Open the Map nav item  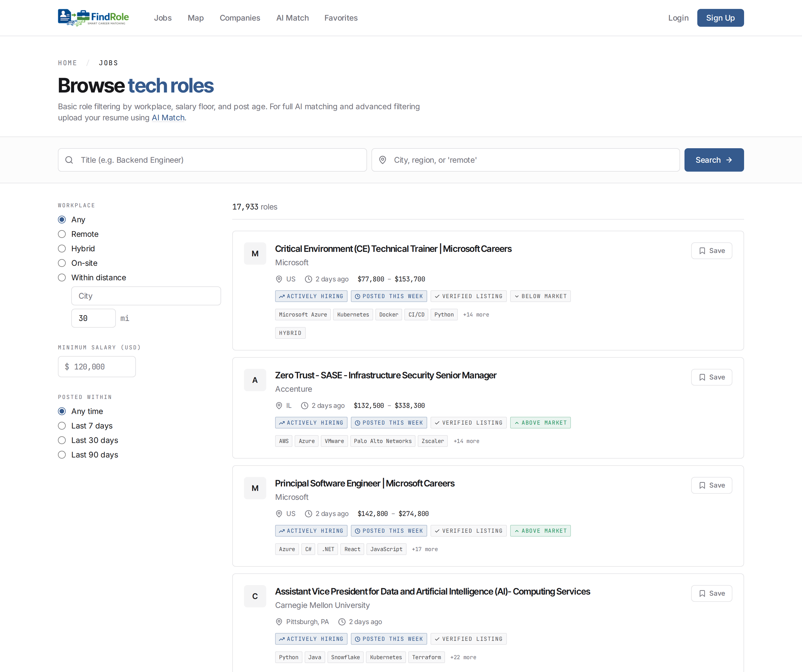195,18
